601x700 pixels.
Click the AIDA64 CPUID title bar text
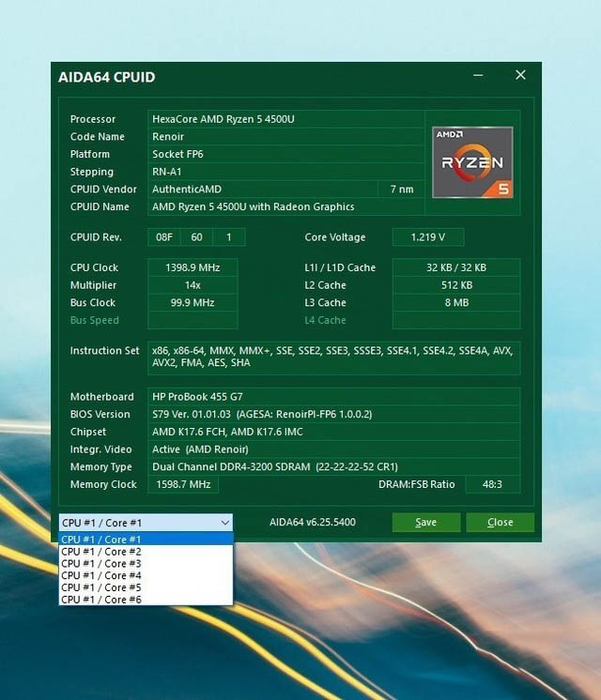point(106,77)
